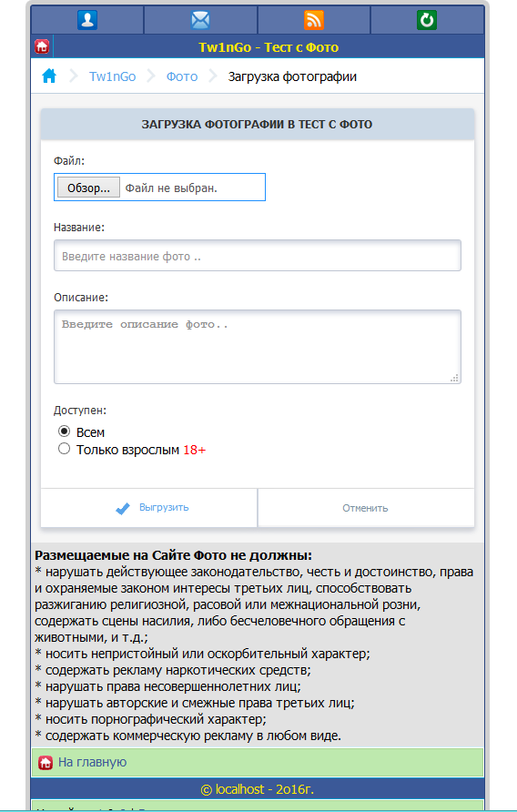517x812 pixels.
Task: Select Только взрослым 18+ radio option
Action: (x=65, y=449)
